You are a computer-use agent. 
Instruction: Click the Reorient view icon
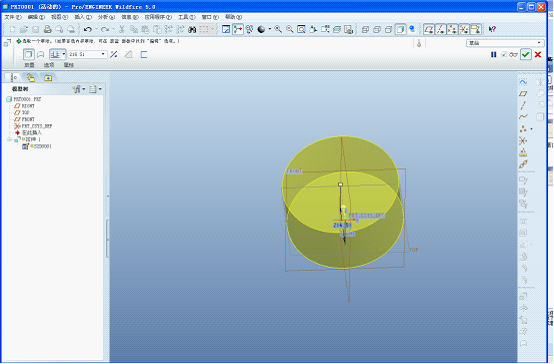pyautogui.click(x=313, y=29)
